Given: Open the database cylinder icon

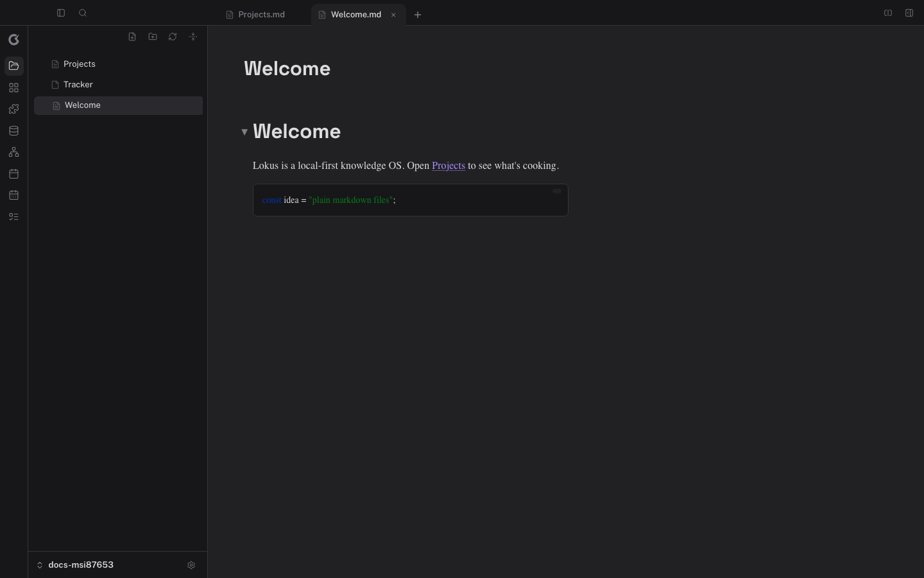Looking at the screenshot, I should [14, 131].
